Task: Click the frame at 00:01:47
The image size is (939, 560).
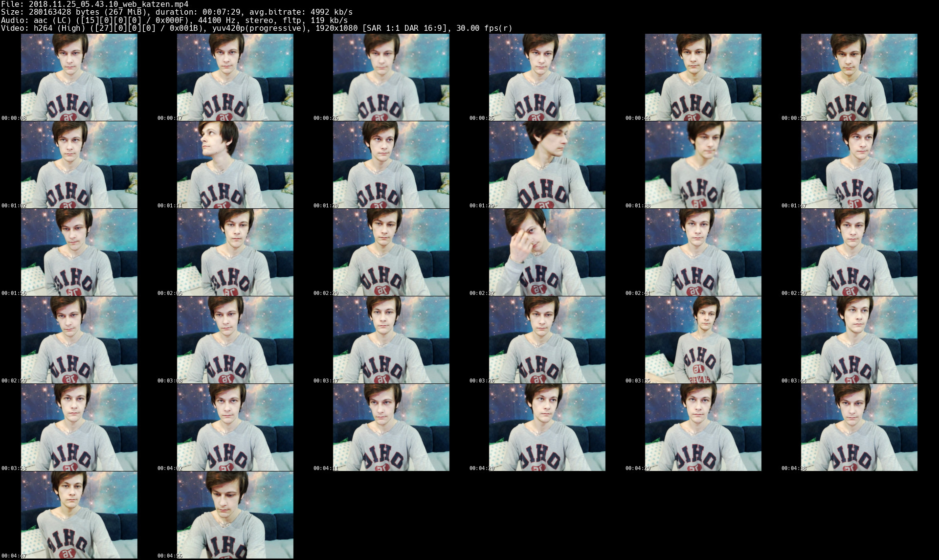Action: (x=859, y=165)
